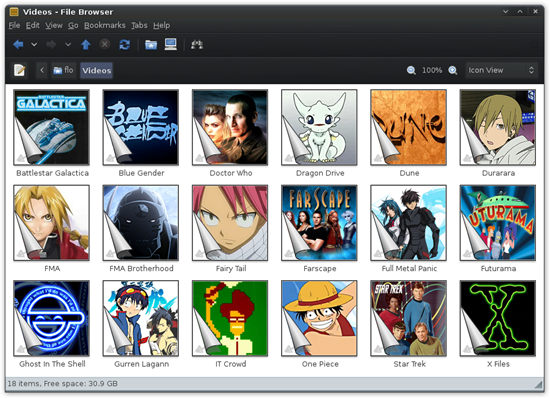Image resolution: width=550 pixels, height=398 pixels.
Task: Click the blue Back arrow toolbar icon
Action: (18, 45)
